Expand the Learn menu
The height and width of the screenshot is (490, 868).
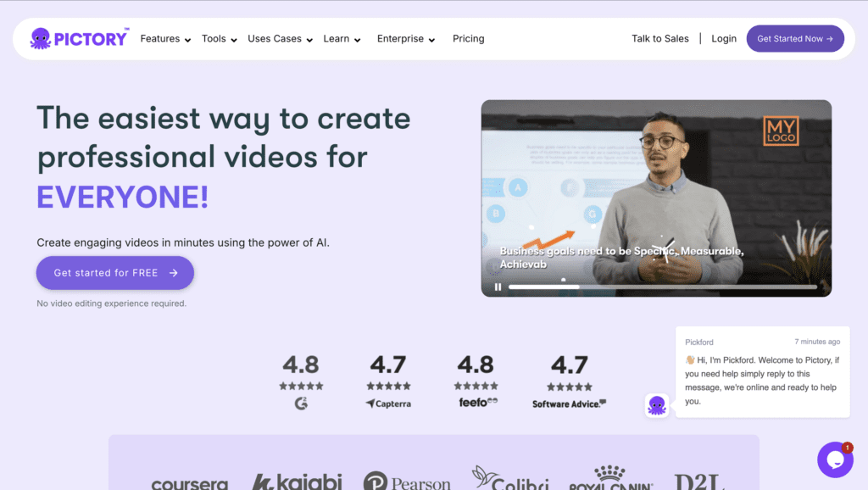(342, 39)
